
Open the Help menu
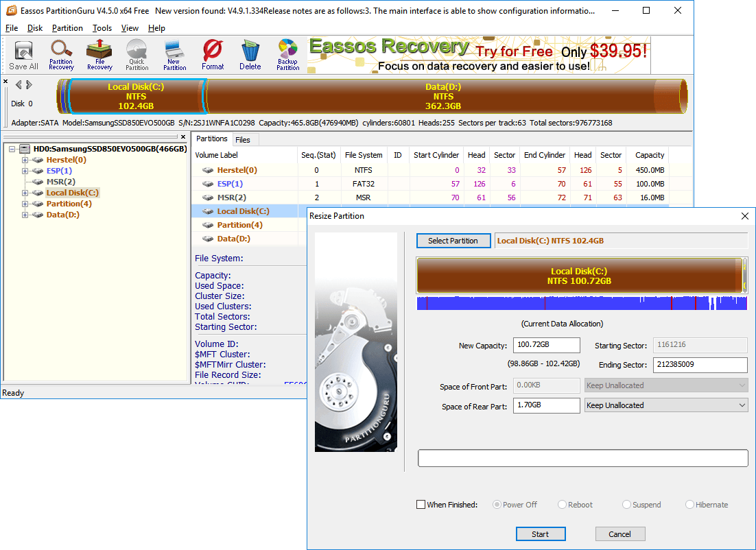(156, 28)
